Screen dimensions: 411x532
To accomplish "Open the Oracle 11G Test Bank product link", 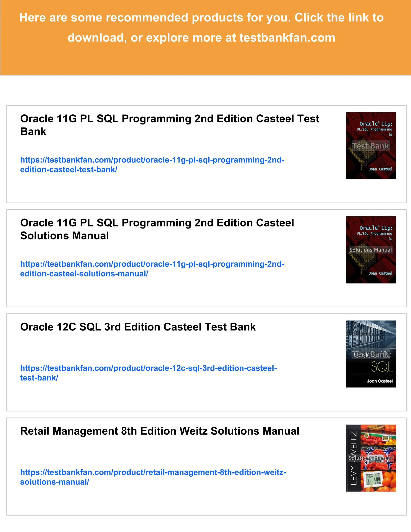I will pos(153,165).
